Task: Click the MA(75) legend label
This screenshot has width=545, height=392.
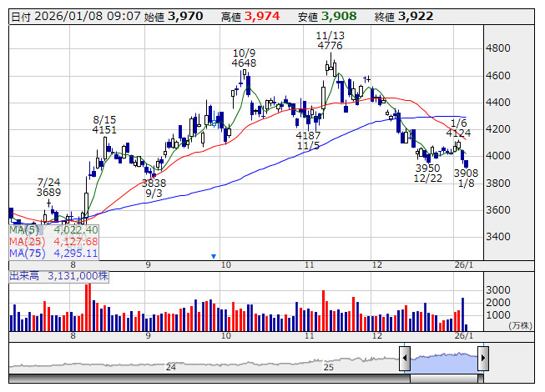Action: coord(27,254)
